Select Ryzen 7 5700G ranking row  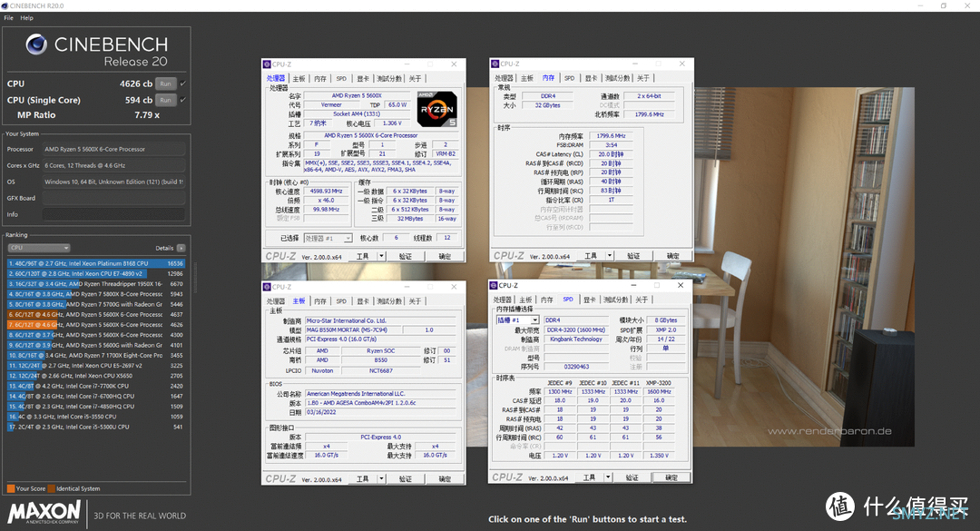(95, 304)
